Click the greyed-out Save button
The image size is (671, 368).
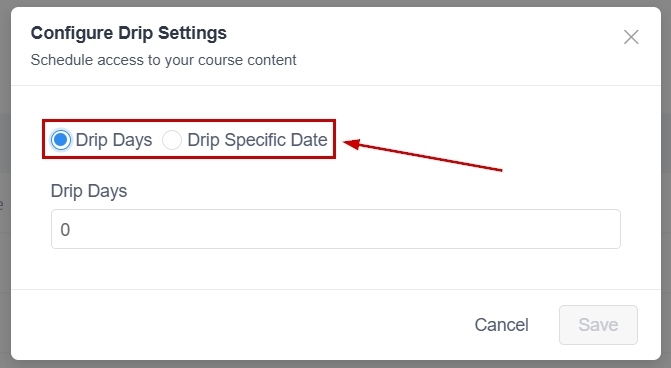click(598, 325)
